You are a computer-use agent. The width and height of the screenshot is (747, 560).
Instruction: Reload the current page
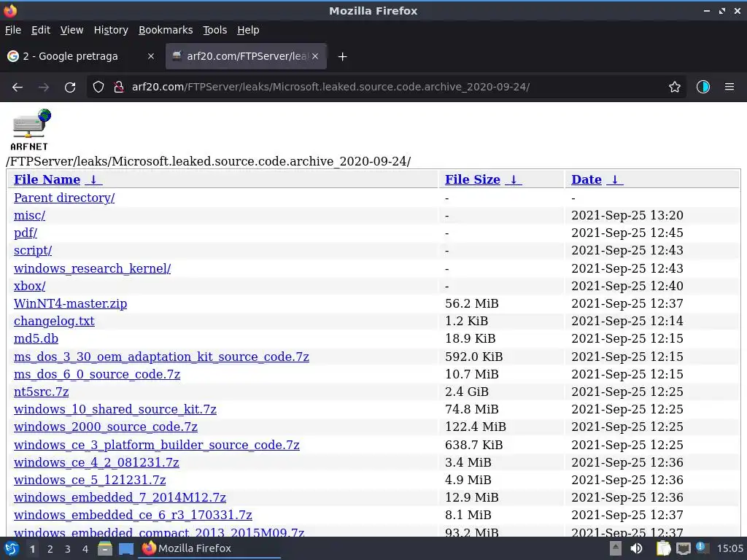click(70, 87)
